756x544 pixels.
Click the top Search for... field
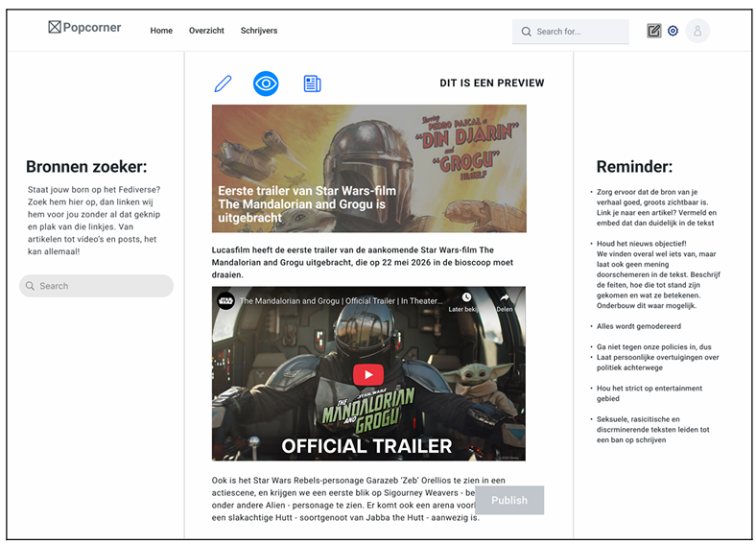pyautogui.click(x=579, y=32)
